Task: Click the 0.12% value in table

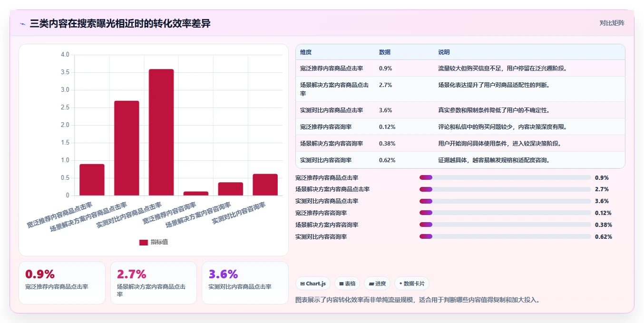Action: [387, 127]
